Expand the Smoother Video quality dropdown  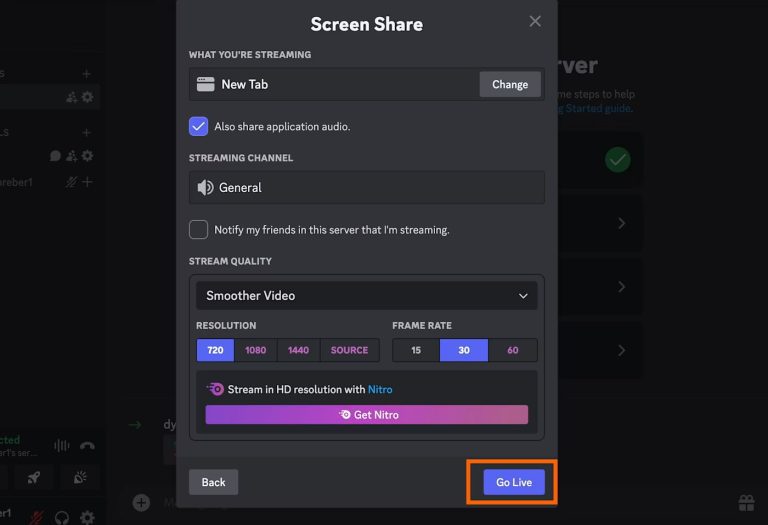366,295
